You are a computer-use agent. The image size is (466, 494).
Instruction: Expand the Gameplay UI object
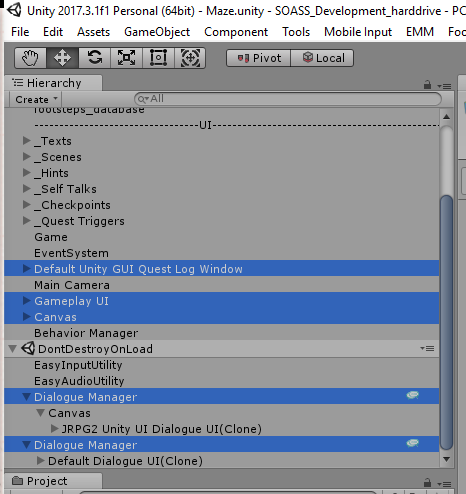coord(27,300)
